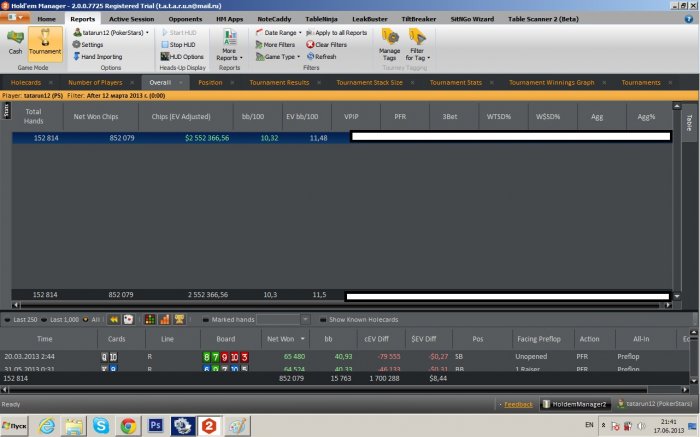Click tatarun12 (PokerStars) status bar button
The width and height of the screenshot is (700, 437).
tap(655, 404)
